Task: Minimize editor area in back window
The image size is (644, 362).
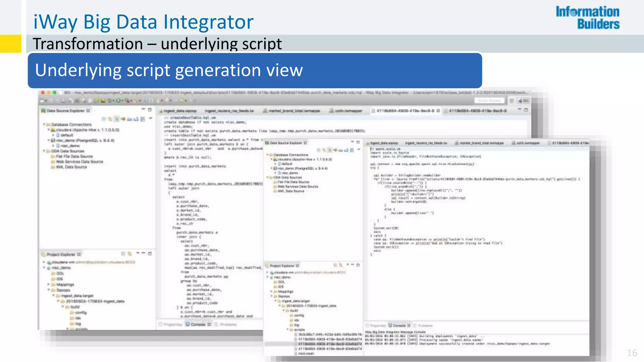Action: click(x=520, y=109)
